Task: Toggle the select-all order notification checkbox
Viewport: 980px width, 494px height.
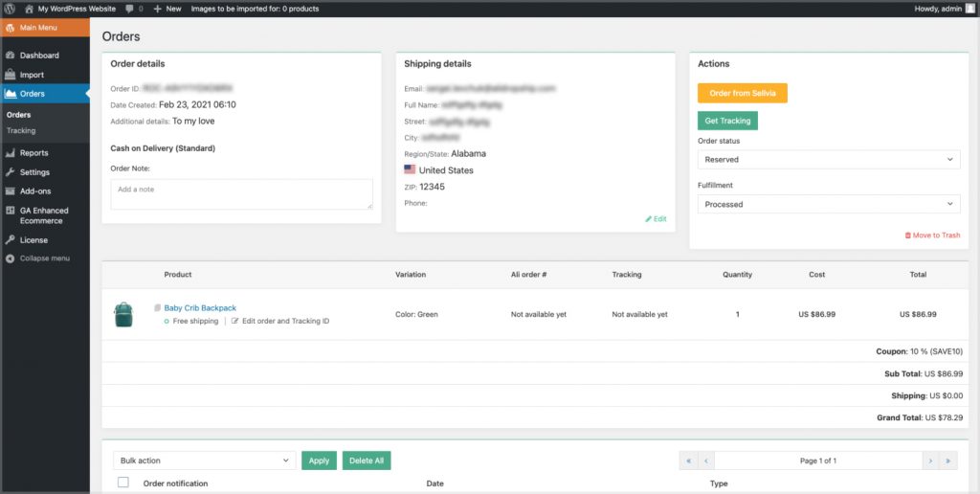Action: pyautogui.click(x=122, y=483)
